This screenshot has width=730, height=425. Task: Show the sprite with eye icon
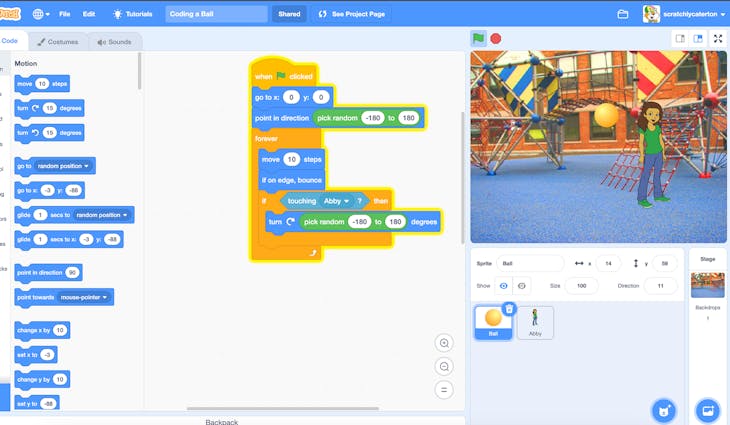click(504, 286)
